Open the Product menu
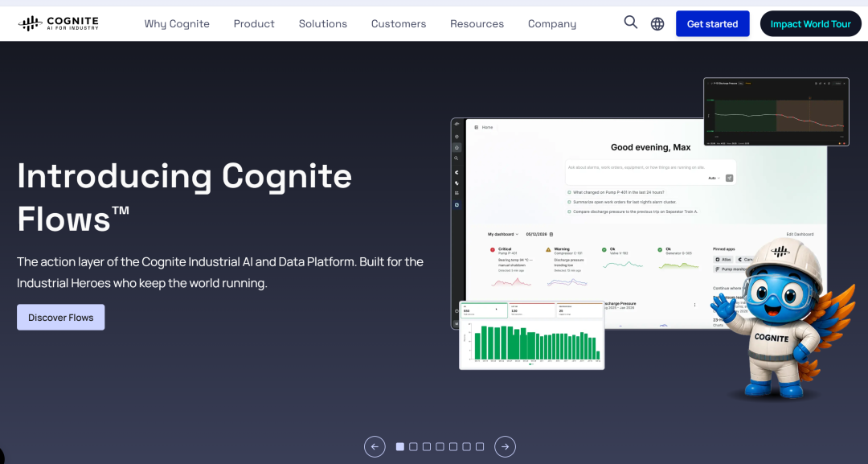The height and width of the screenshot is (464, 868). (x=254, y=24)
